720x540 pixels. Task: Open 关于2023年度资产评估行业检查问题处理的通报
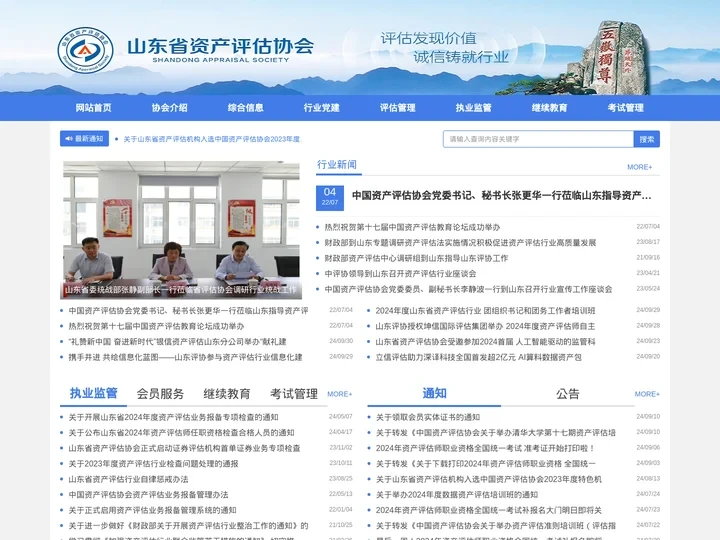[153, 464]
